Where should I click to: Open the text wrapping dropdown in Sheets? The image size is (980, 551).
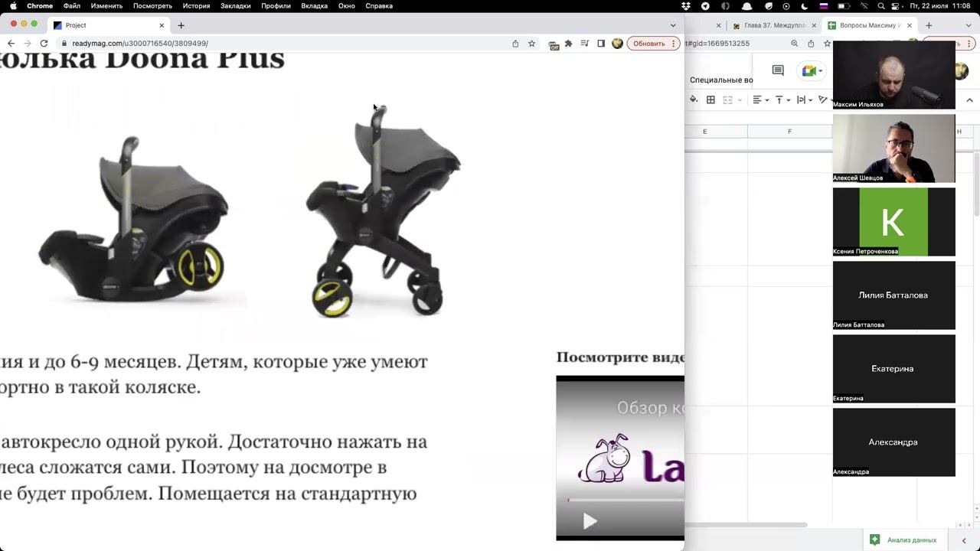click(804, 99)
